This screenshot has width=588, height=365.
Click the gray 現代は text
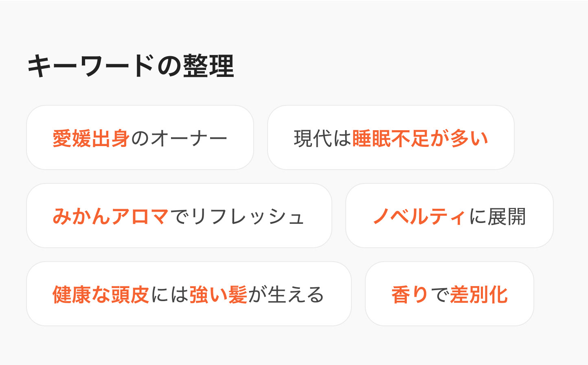click(x=323, y=138)
